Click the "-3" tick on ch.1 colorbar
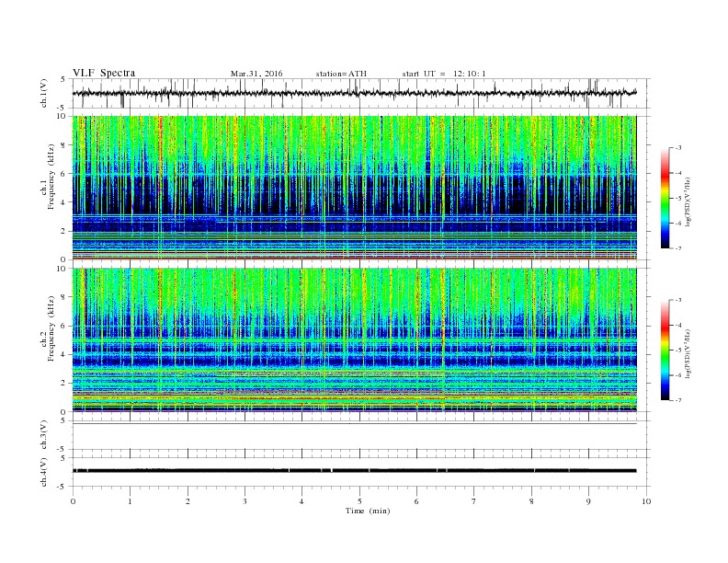The image size is (728, 563). [x=677, y=148]
